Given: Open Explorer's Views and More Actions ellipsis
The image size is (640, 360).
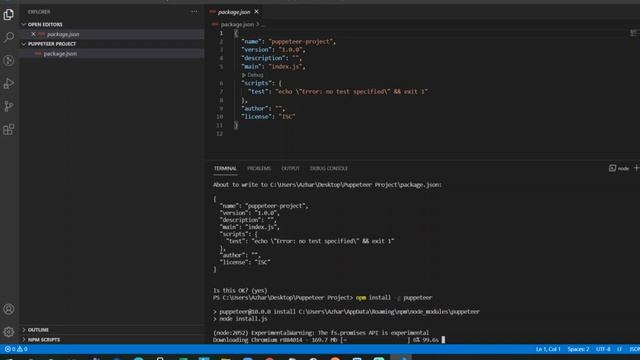Looking at the screenshot, I should 194,12.
